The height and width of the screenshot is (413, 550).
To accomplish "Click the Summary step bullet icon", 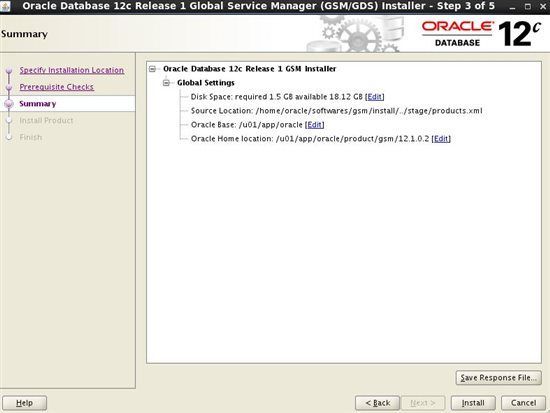I will [9, 104].
